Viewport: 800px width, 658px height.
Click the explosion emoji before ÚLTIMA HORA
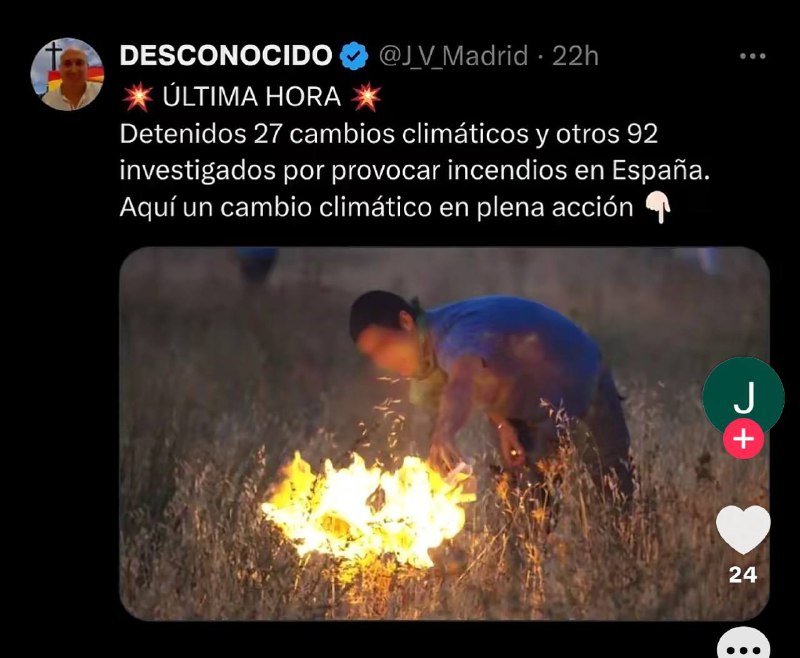click(x=138, y=97)
